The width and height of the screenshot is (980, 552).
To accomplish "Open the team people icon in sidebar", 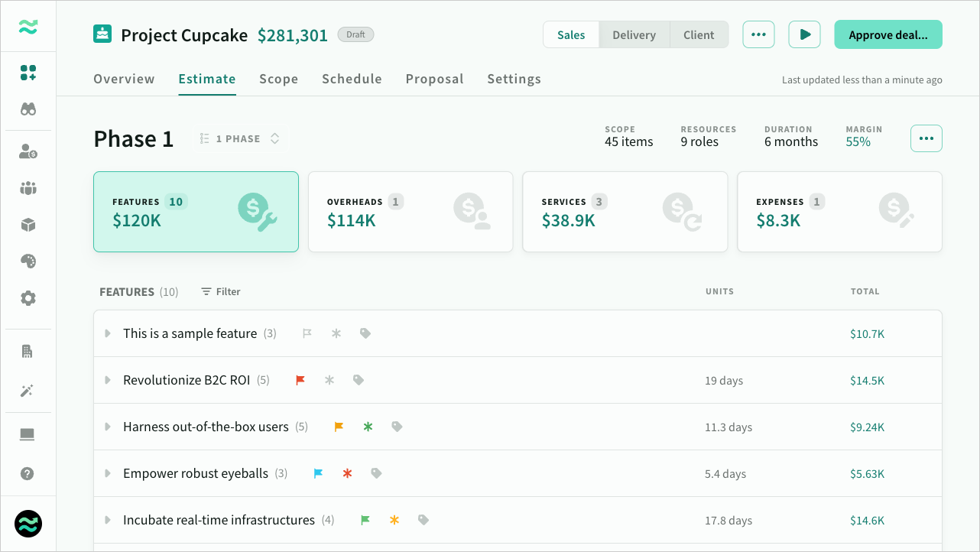I will pos(28,188).
